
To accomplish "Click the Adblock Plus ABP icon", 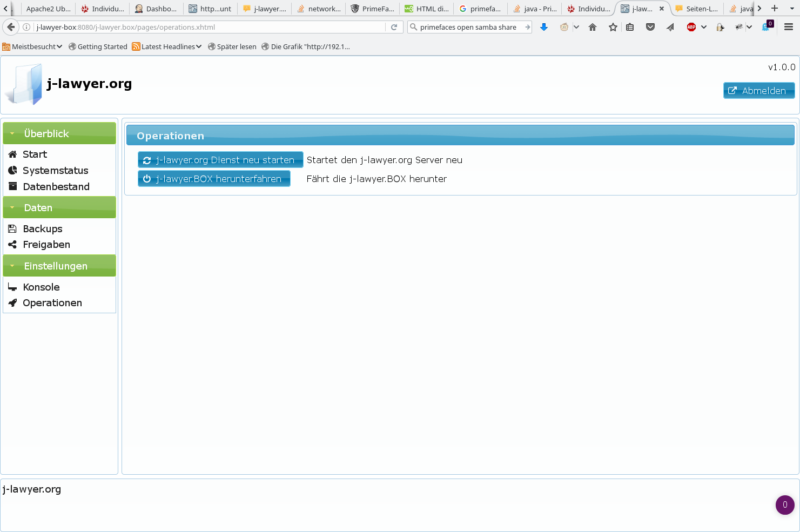I will 691,27.
